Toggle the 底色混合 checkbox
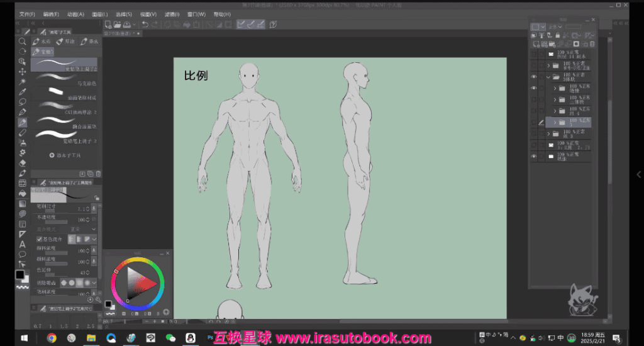This screenshot has height=346, width=644. point(40,239)
